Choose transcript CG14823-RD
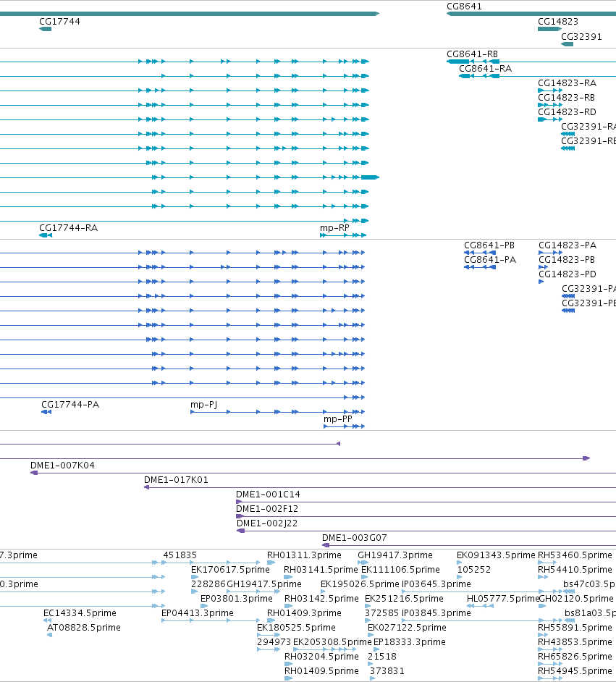 click(x=567, y=112)
